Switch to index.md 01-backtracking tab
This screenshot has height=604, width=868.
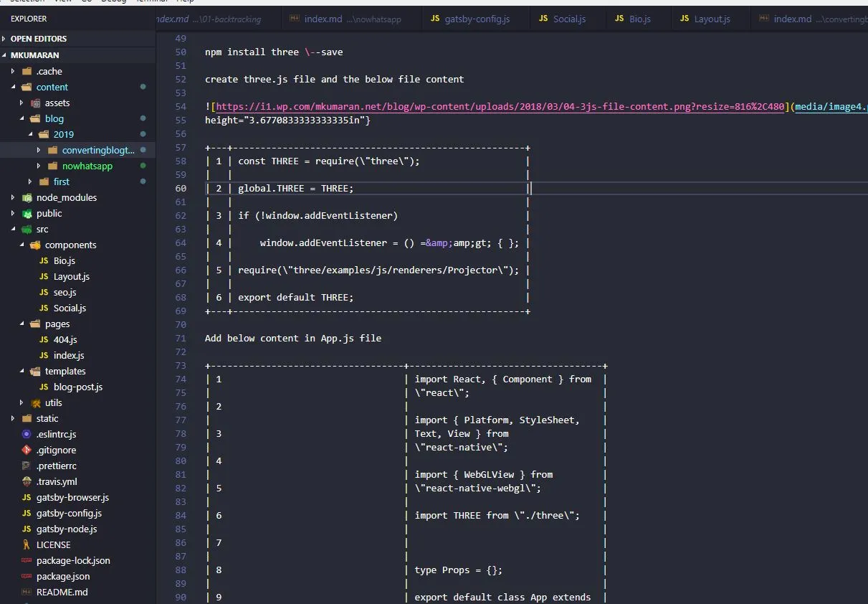(216, 19)
